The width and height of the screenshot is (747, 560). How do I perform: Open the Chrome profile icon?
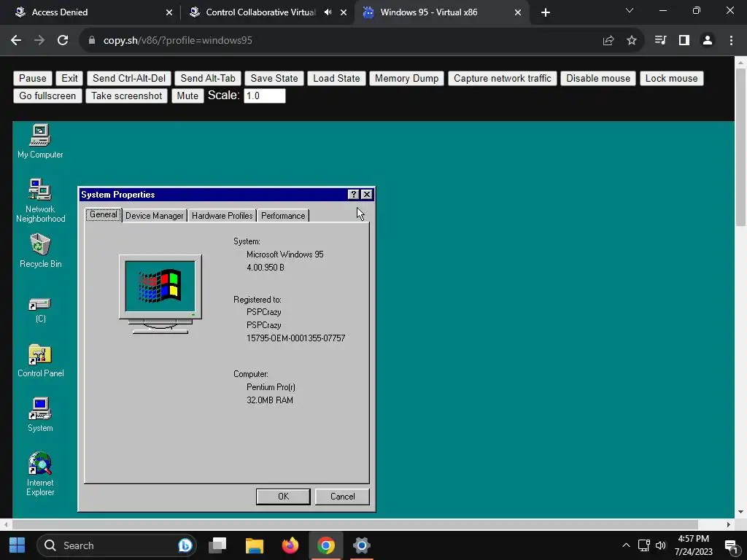coord(708,41)
